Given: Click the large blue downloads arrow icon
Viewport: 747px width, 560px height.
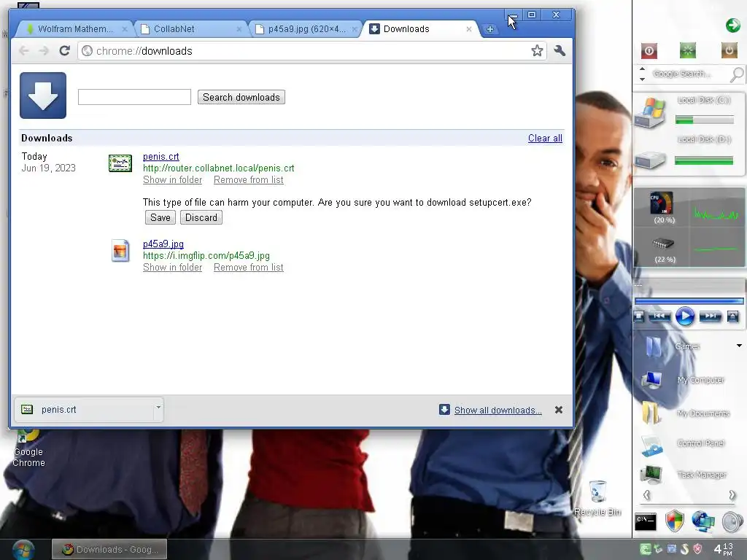Looking at the screenshot, I should (43, 96).
